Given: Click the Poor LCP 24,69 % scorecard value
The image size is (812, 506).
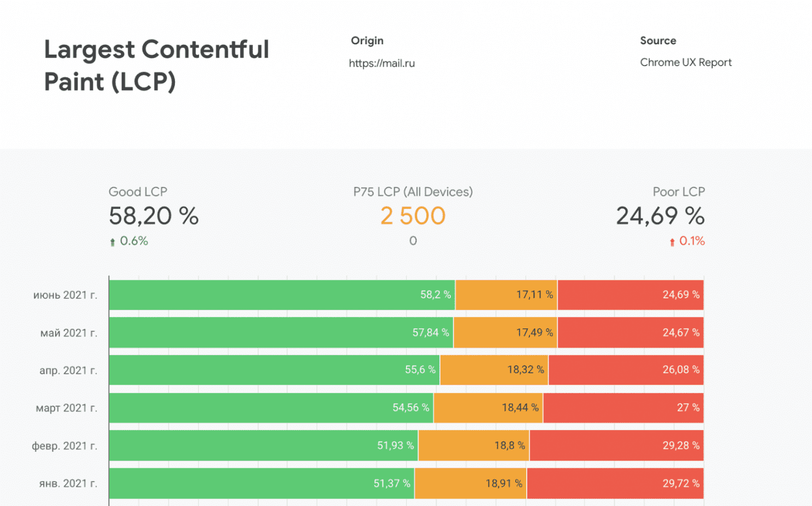Looking at the screenshot, I should (x=660, y=216).
